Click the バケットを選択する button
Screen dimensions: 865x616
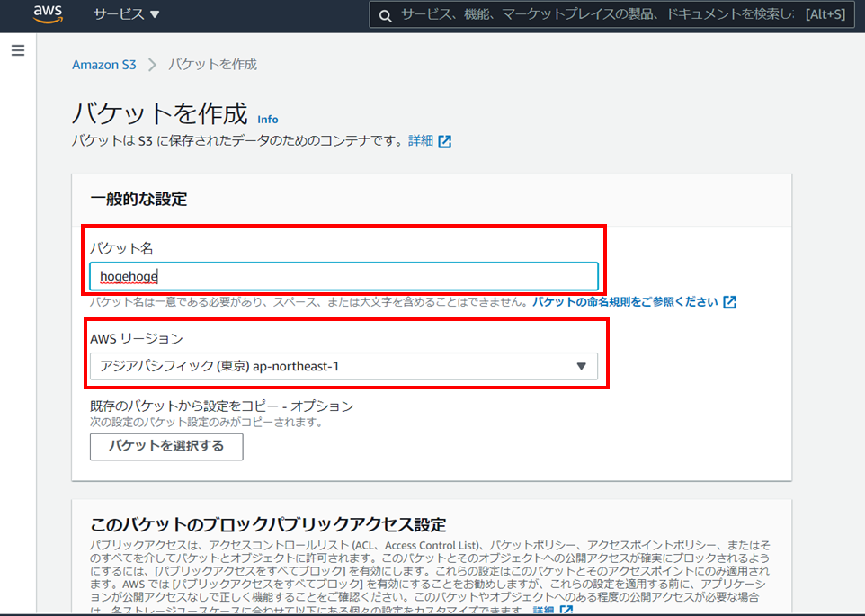(166, 446)
